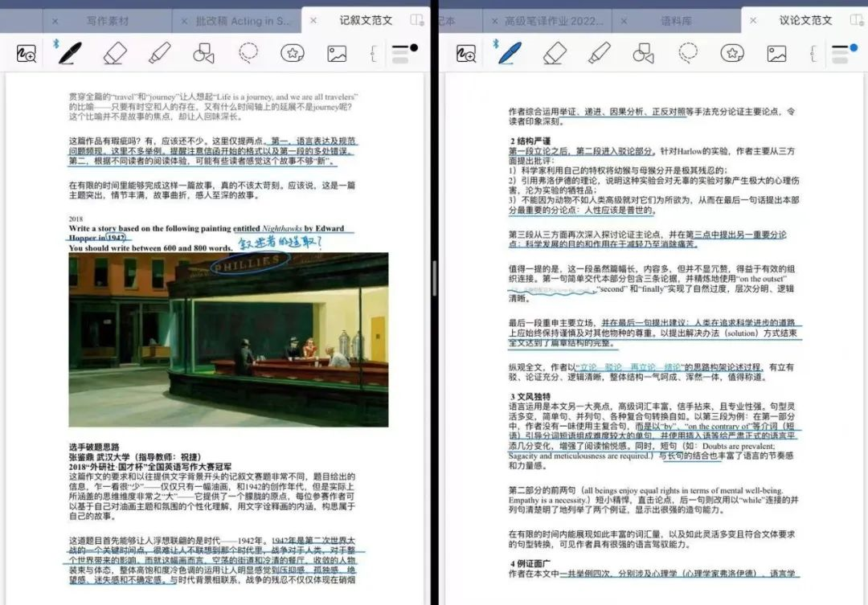Image resolution: width=868 pixels, height=605 pixels.
Task: Click the Nighthawks painting image
Action: tap(228, 339)
